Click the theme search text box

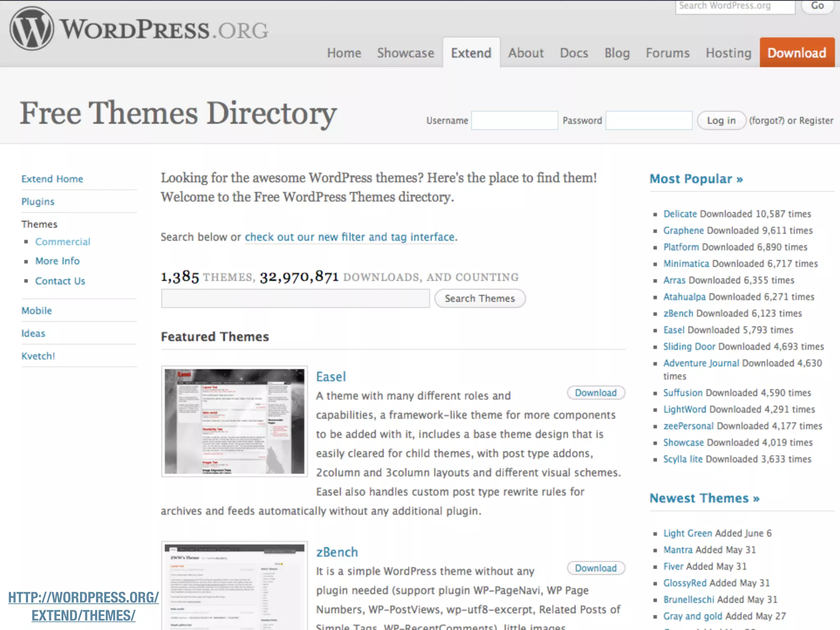295,298
